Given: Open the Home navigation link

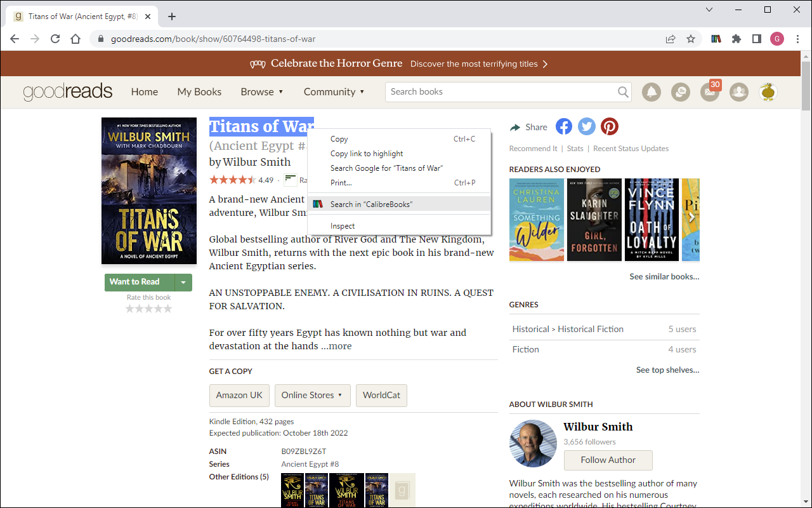Looking at the screenshot, I should (x=145, y=92).
